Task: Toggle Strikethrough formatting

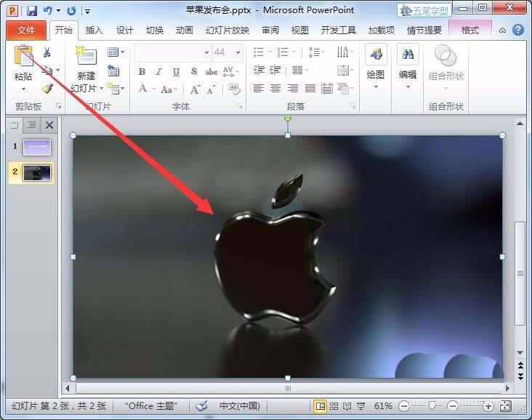Action: pos(211,72)
